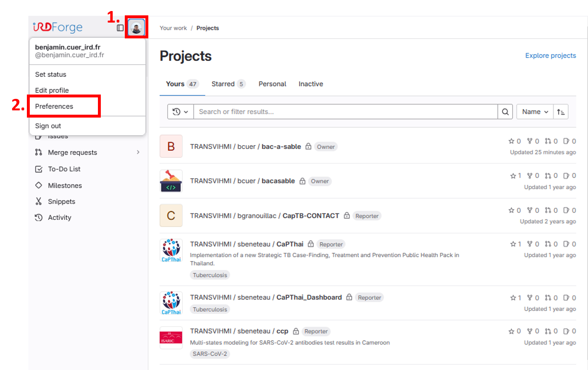Screen dimensions: 588x370
Task: Click the star count icon for bac-a-sable
Action: (512, 141)
